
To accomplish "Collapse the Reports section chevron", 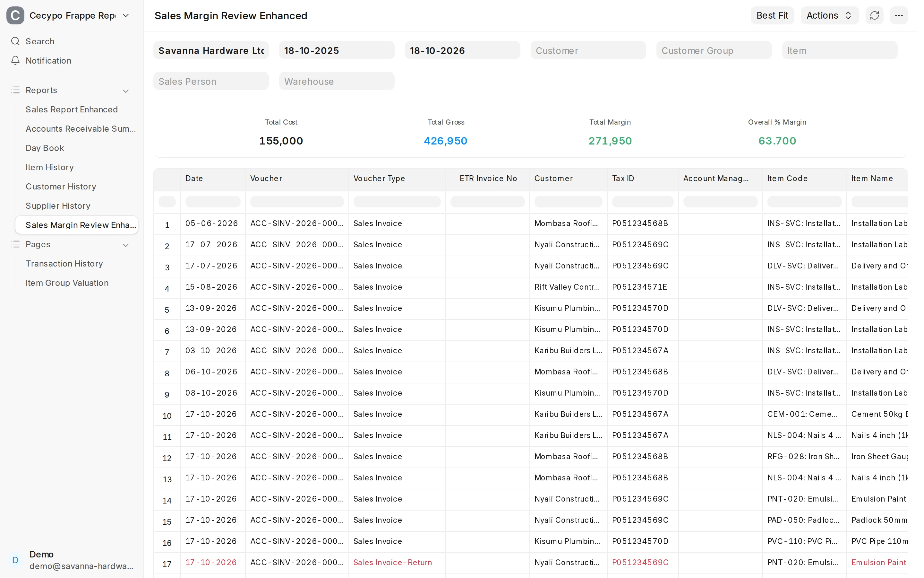I will pos(126,91).
